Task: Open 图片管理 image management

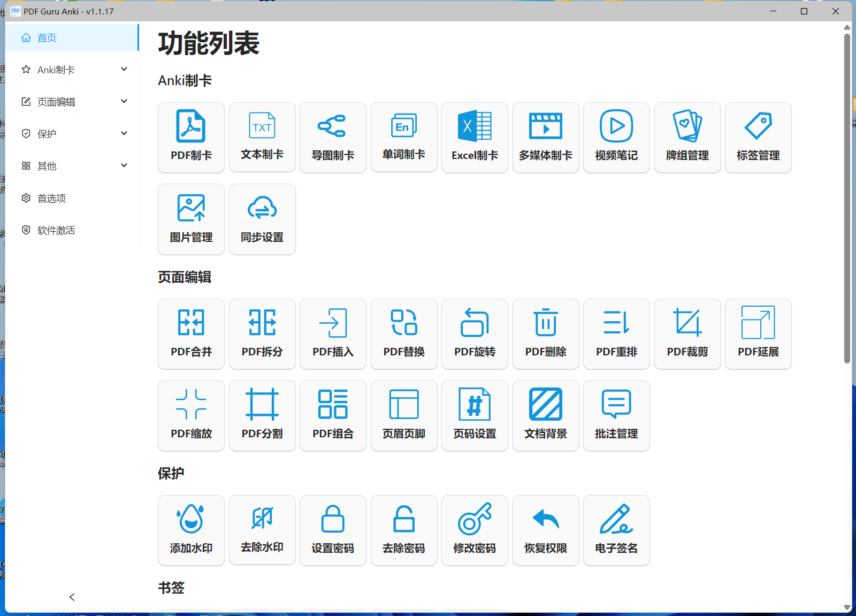Action: click(x=191, y=219)
